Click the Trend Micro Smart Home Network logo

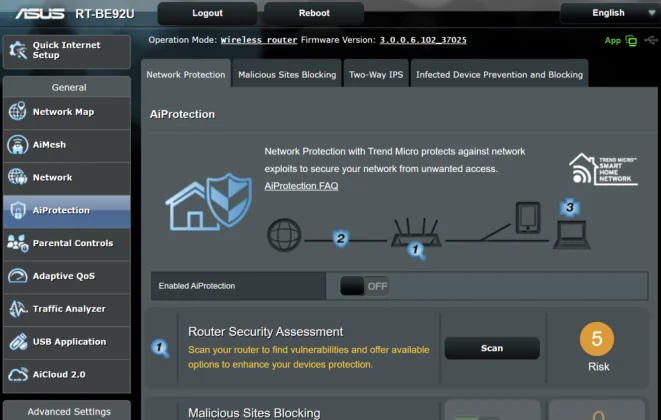pyautogui.click(x=603, y=169)
